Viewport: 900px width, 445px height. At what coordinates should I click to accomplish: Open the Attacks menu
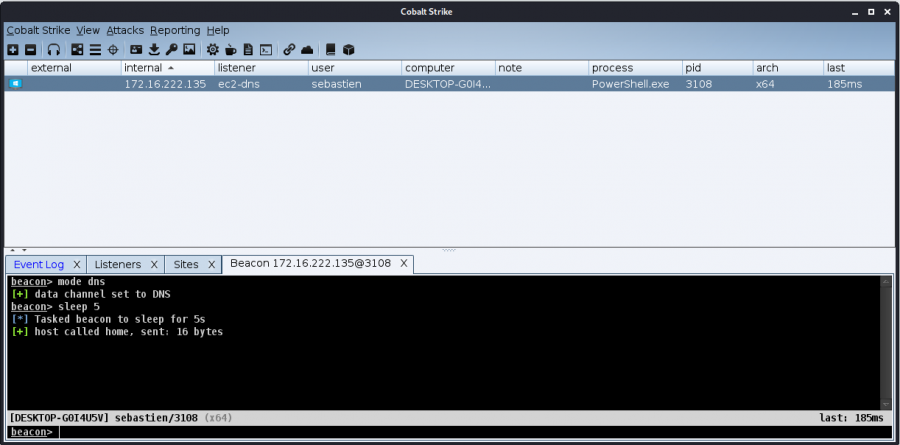tap(125, 30)
